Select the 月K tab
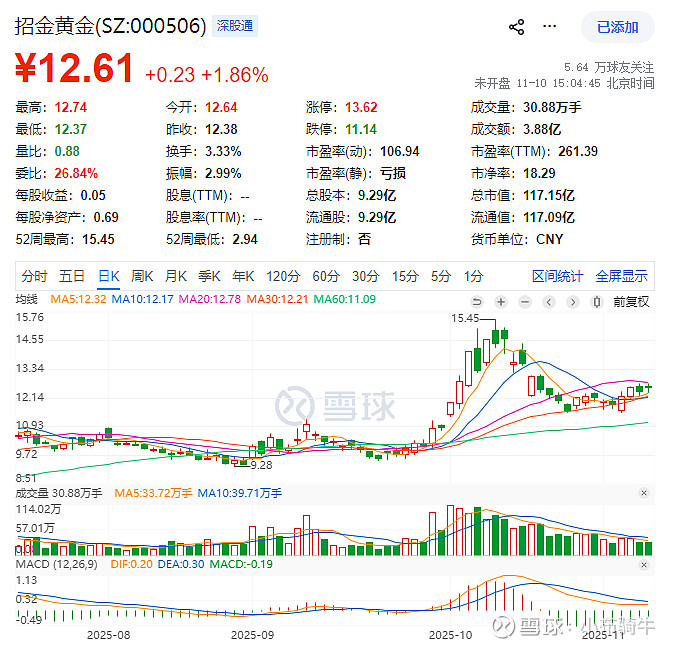 [x=176, y=276]
